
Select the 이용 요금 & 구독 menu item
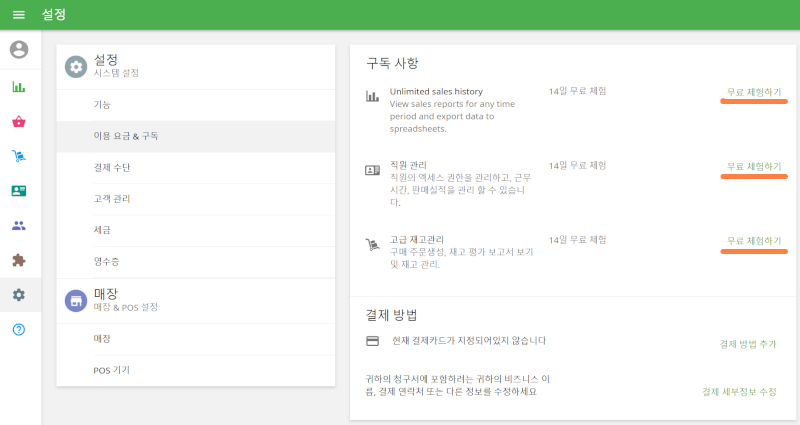pos(125,136)
